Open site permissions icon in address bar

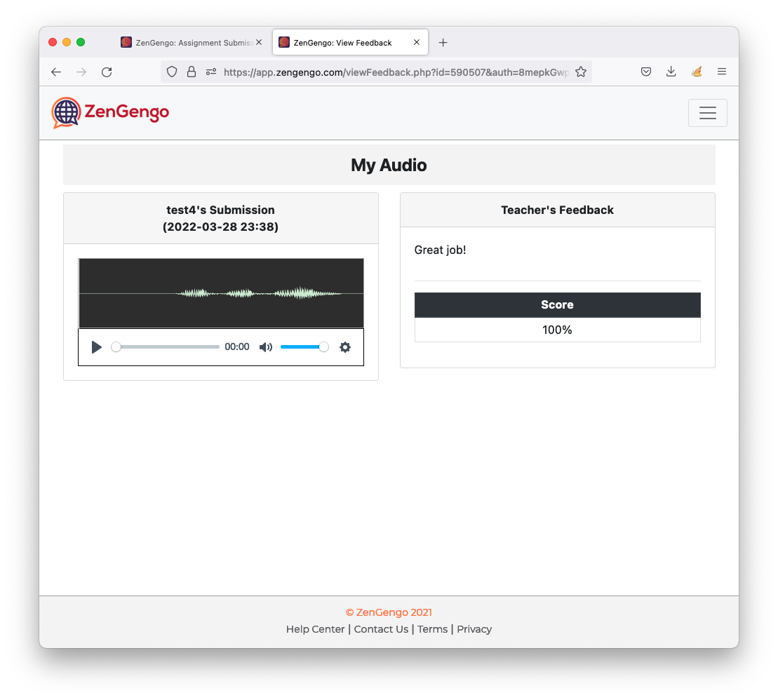point(211,72)
